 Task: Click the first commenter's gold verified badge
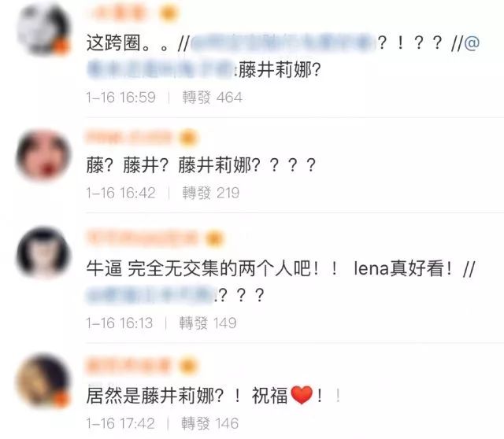(x=169, y=13)
